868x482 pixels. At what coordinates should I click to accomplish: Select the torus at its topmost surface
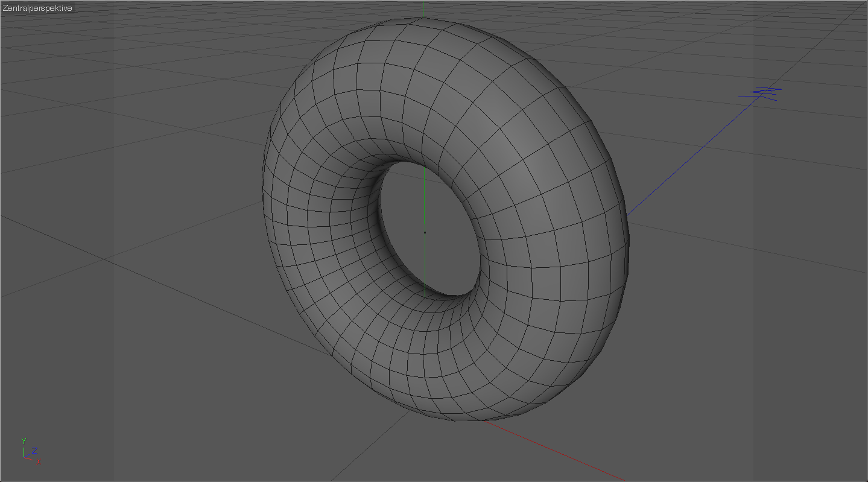tap(416, 24)
